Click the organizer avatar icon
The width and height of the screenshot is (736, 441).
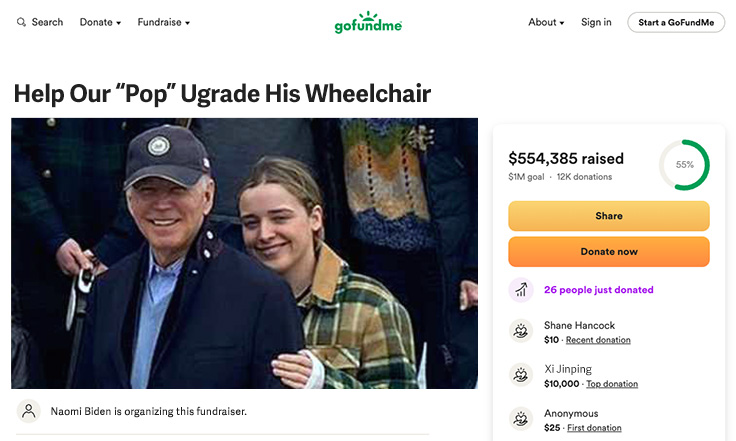pos(29,411)
